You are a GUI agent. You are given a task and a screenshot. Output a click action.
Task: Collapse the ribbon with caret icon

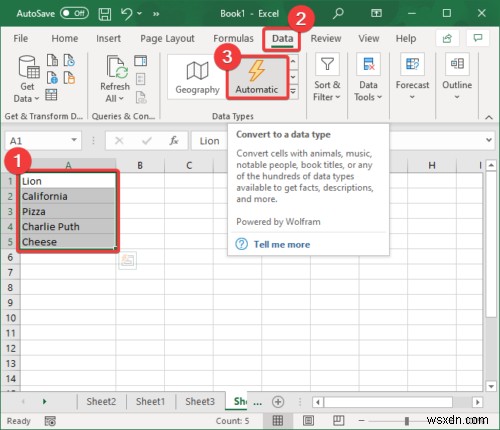[x=489, y=117]
